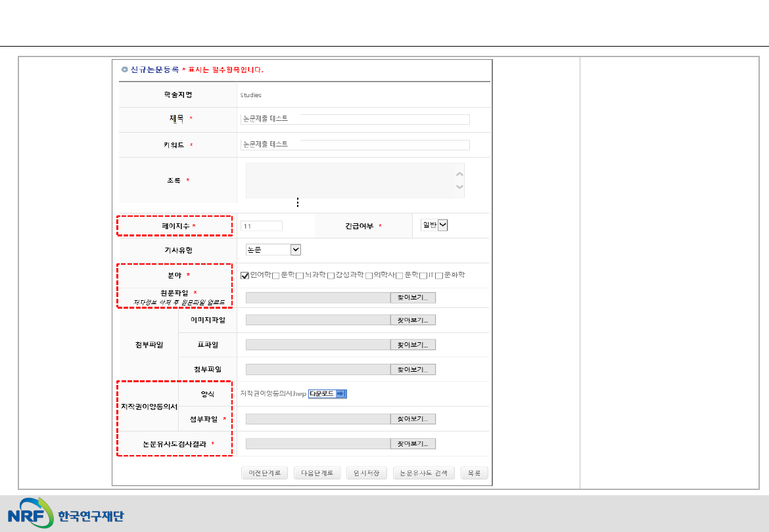Click the NRF 한국연구재단 logo
769x532 pixels.
pos(66,513)
